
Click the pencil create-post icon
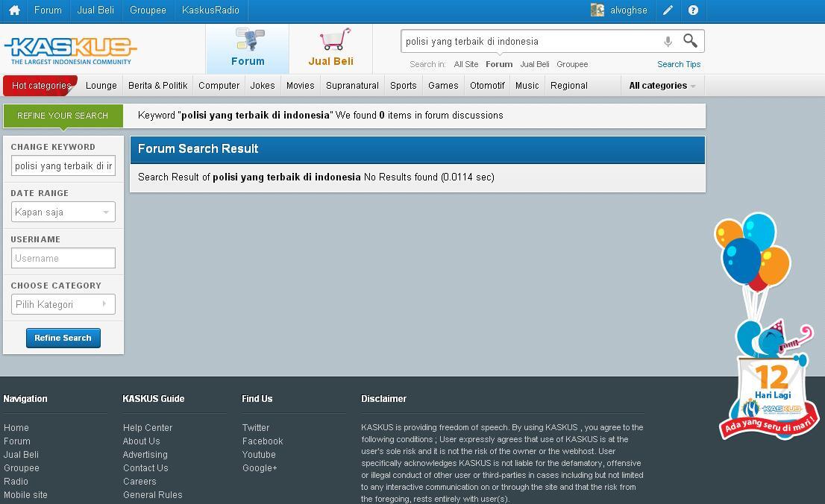click(x=668, y=10)
